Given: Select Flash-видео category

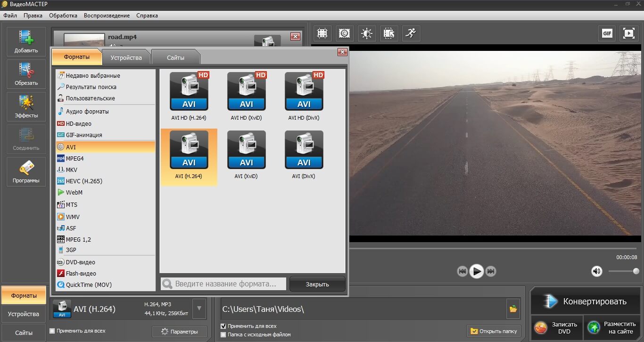Looking at the screenshot, I should (106, 273).
